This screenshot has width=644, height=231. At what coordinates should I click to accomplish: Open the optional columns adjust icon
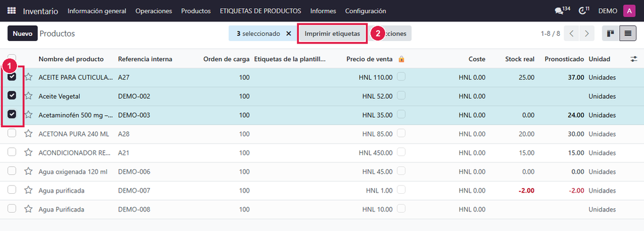tap(633, 59)
